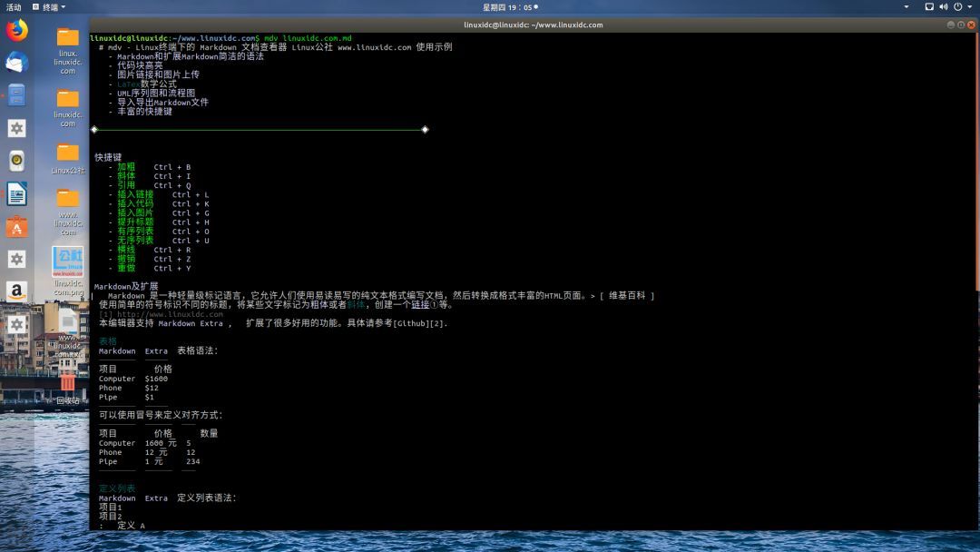Click the terminal title bar linuxidc@linuxidc
The width and height of the screenshot is (980, 552).
pos(534,25)
